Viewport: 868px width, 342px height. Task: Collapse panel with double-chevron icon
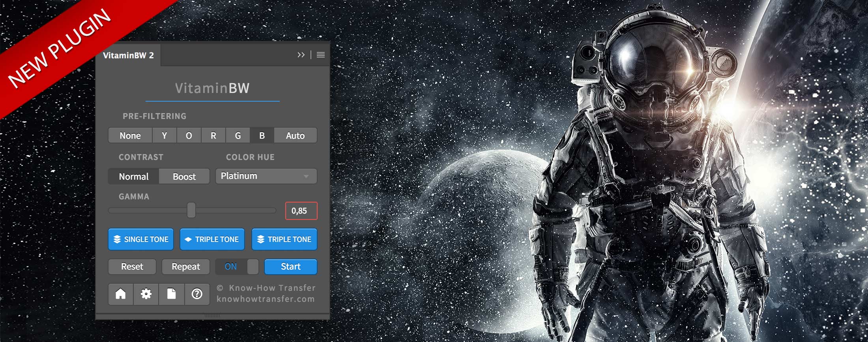pos(301,55)
